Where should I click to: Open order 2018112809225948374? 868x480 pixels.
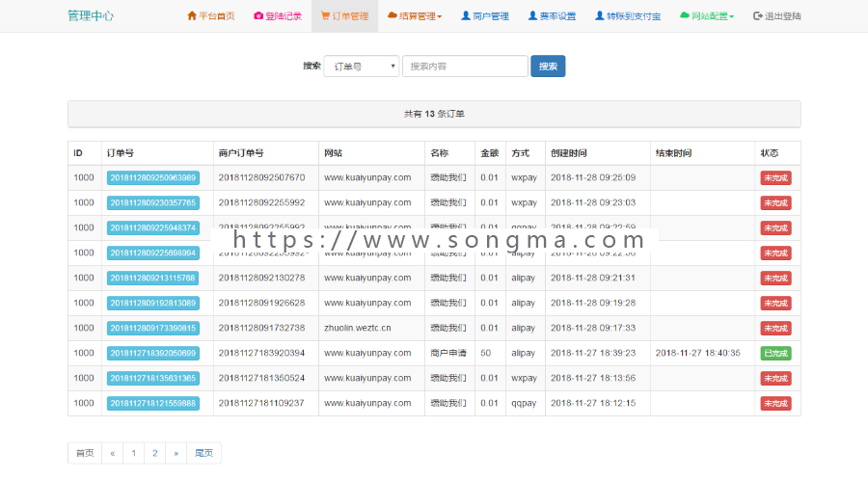152,227
